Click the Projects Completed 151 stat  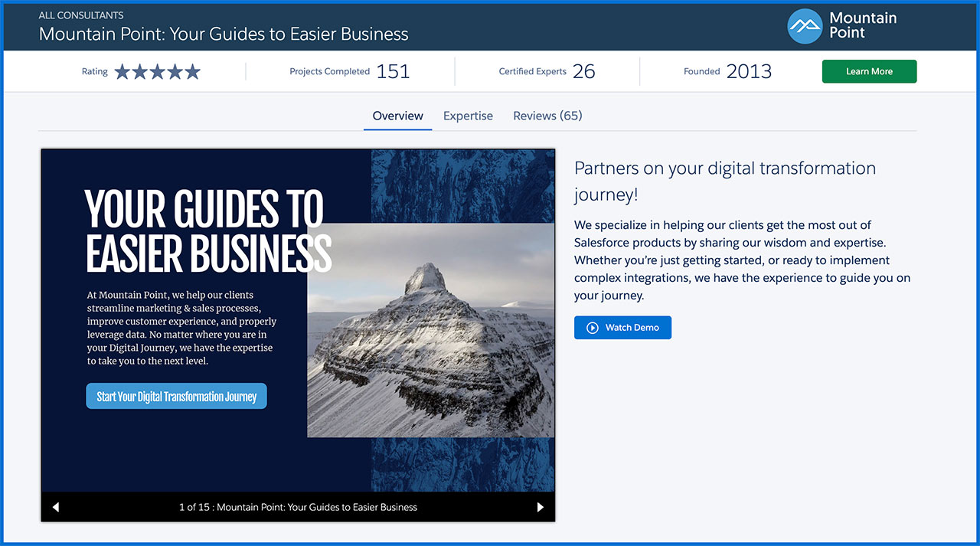tap(350, 71)
